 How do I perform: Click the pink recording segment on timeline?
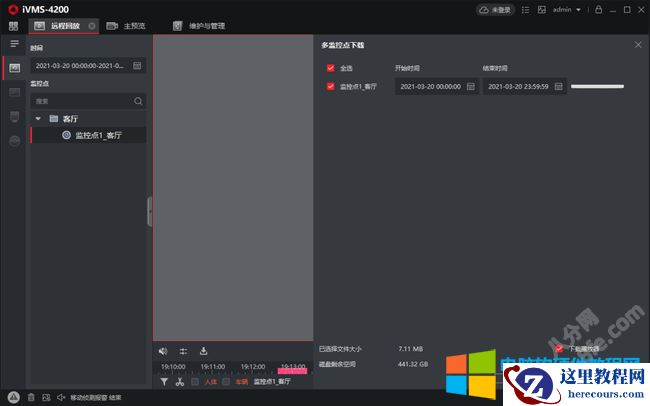[x=293, y=370]
